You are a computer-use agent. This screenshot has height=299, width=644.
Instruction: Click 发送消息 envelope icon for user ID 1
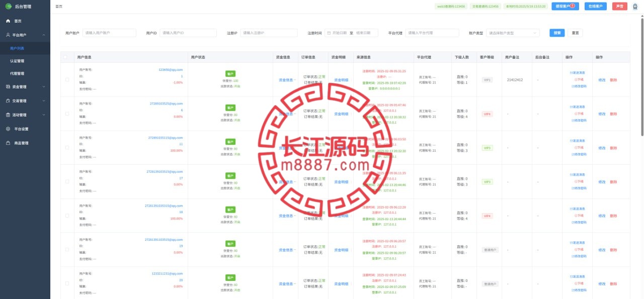571,73
